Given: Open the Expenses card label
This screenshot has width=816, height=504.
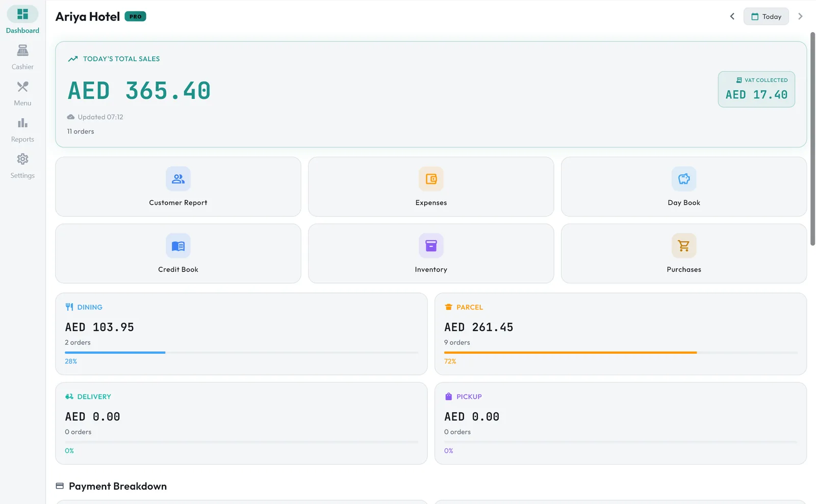Looking at the screenshot, I should pos(431,202).
